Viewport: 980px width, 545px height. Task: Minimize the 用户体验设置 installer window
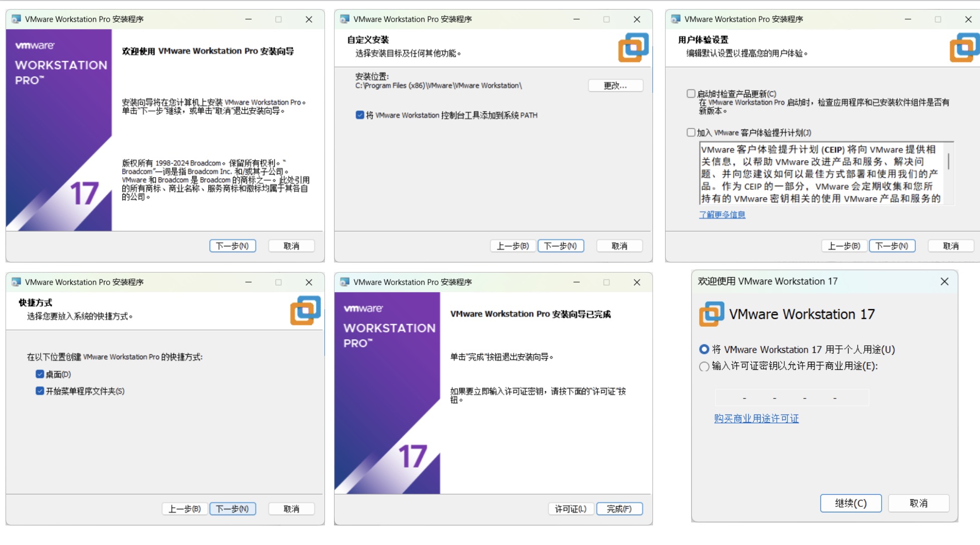tap(908, 19)
